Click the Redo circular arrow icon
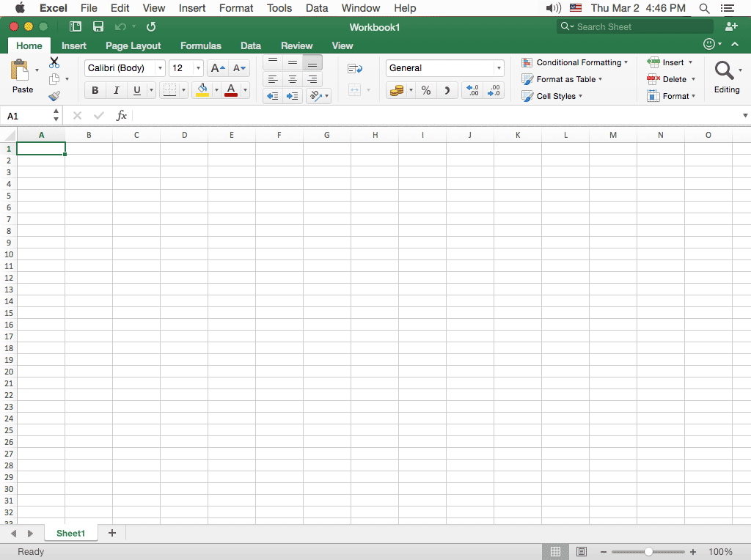Image resolution: width=751 pixels, height=560 pixels. click(x=151, y=27)
